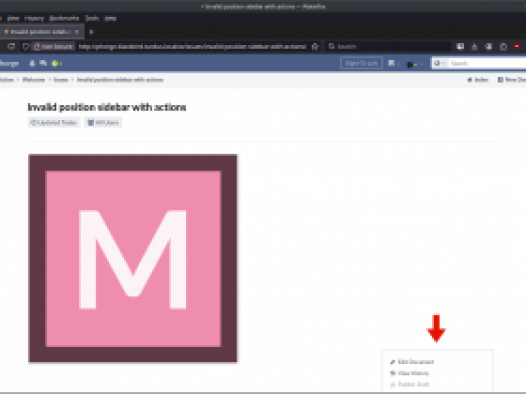This screenshot has width=526, height=394.
Task: Open the View menu
Action: [x=13, y=18]
